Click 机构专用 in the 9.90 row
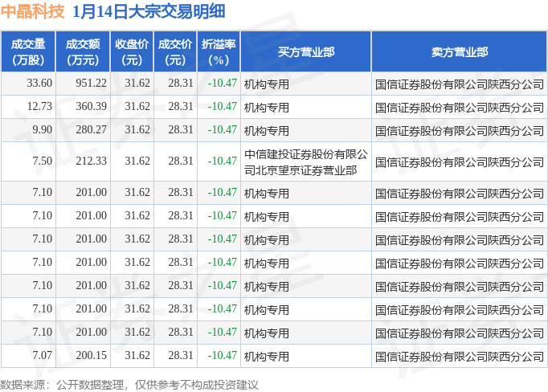The height and width of the screenshot is (392, 548). (x=266, y=131)
